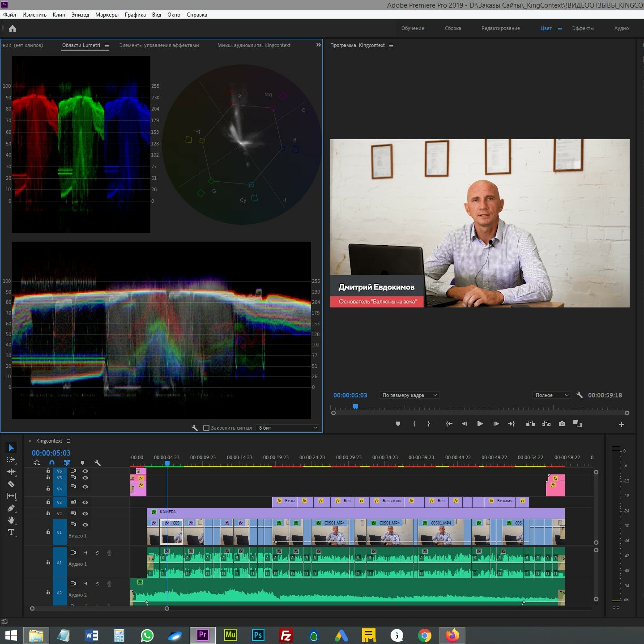The width and height of the screenshot is (644, 644).
Task: Go to Home screen
Action: 13,29
